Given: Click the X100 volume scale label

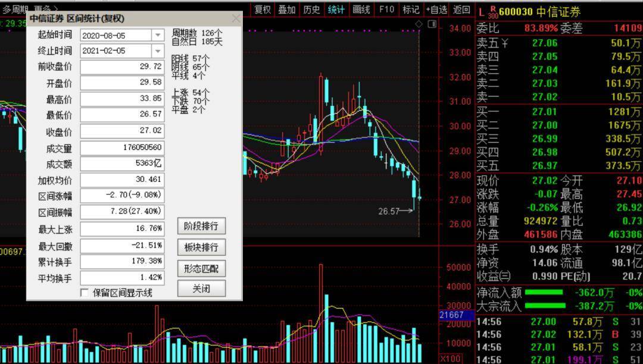Looking at the screenshot, I should click(450, 358).
